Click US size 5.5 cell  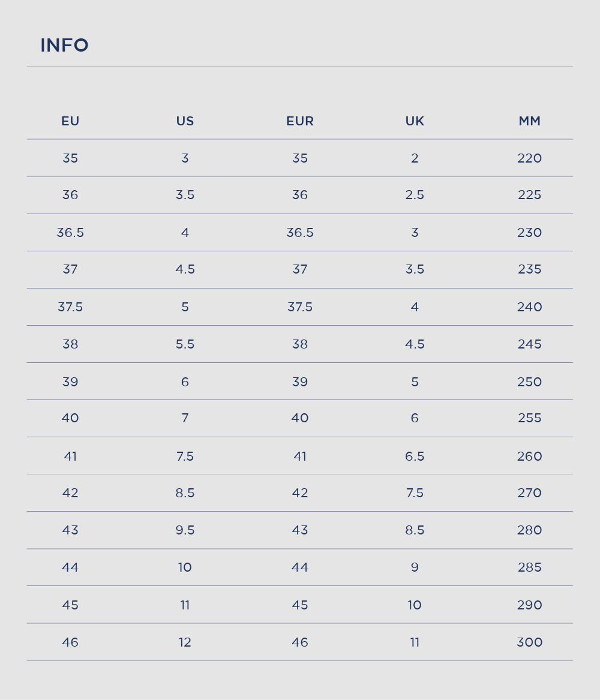click(185, 344)
